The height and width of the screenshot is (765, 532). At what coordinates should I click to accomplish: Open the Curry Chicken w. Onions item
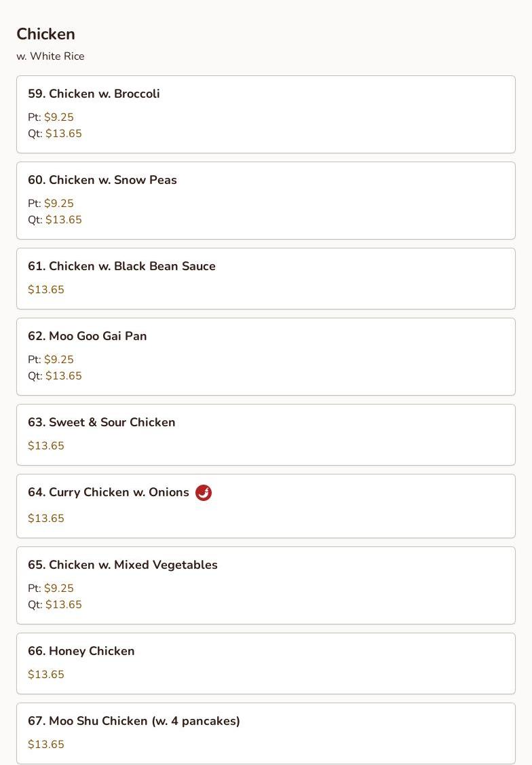coord(108,492)
